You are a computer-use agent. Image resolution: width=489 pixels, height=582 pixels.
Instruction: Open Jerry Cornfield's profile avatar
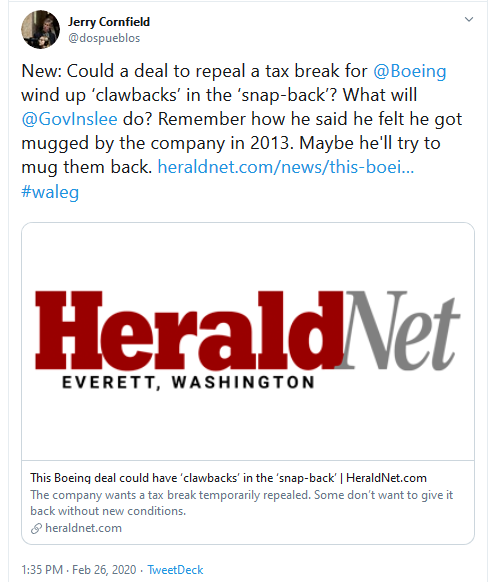pos(40,30)
